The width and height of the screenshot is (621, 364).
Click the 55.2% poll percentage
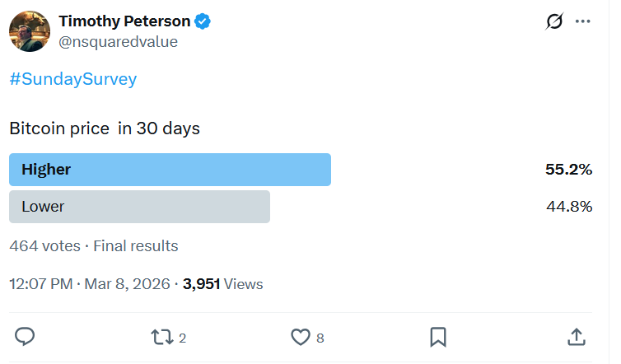(x=568, y=170)
